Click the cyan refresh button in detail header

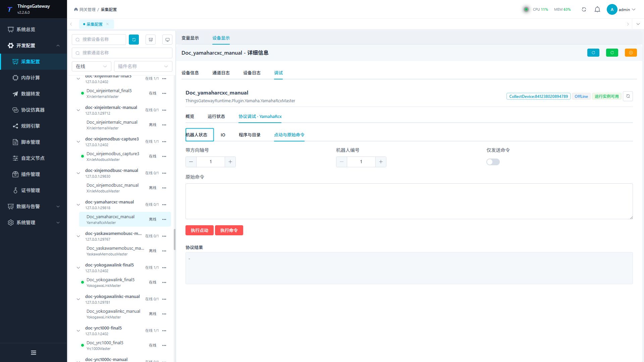tap(593, 53)
